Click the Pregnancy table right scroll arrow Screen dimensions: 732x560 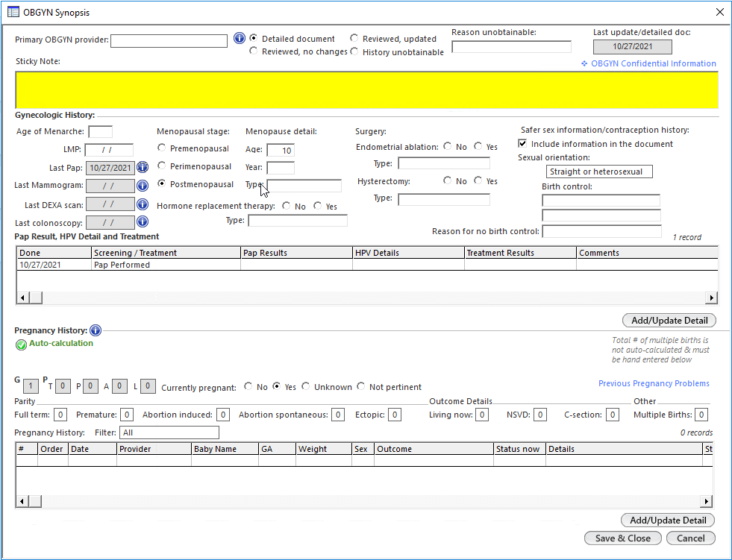(707, 501)
